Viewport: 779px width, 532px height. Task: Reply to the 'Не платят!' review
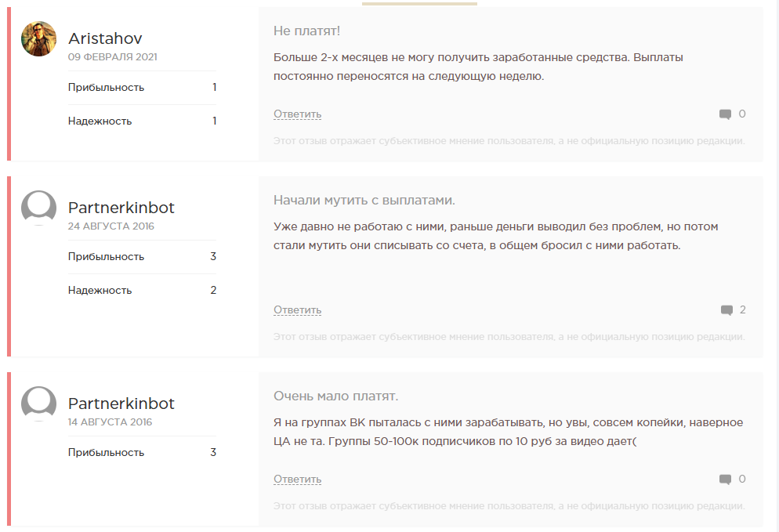[297, 114]
